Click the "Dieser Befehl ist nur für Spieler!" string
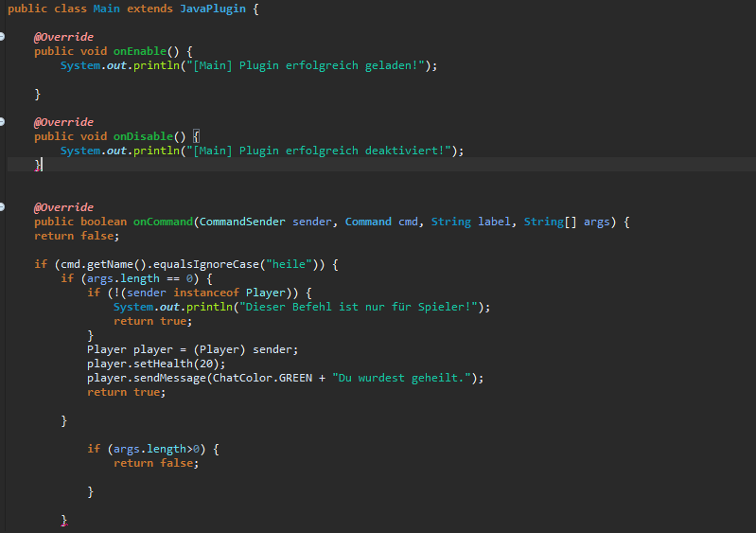Screen dimensions: 756x533 [359, 308]
